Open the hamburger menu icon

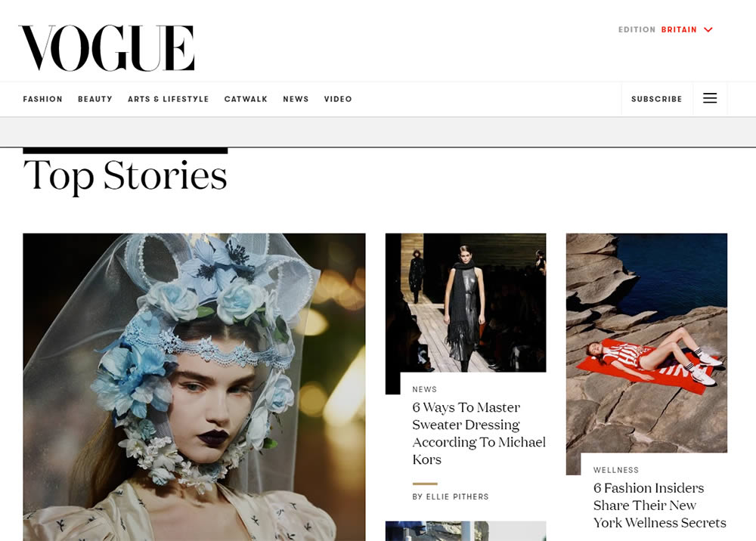pyautogui.click(x=710, y=98)
